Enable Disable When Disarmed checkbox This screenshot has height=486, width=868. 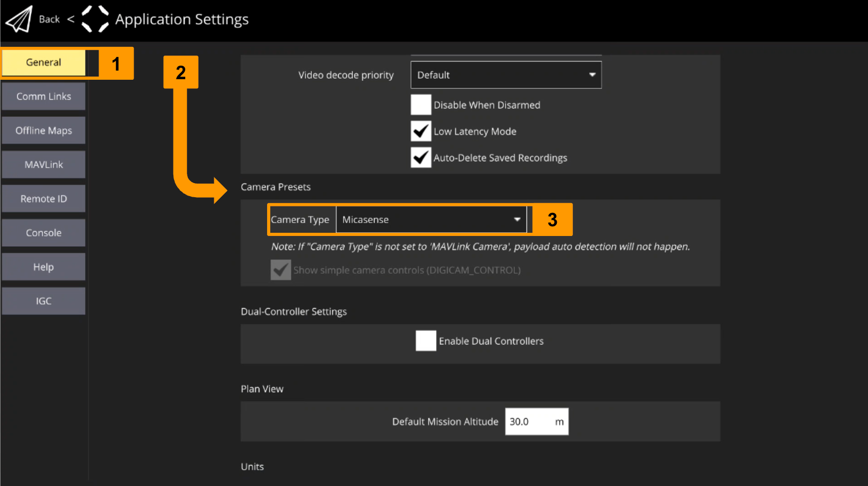(x=421, y=105)
